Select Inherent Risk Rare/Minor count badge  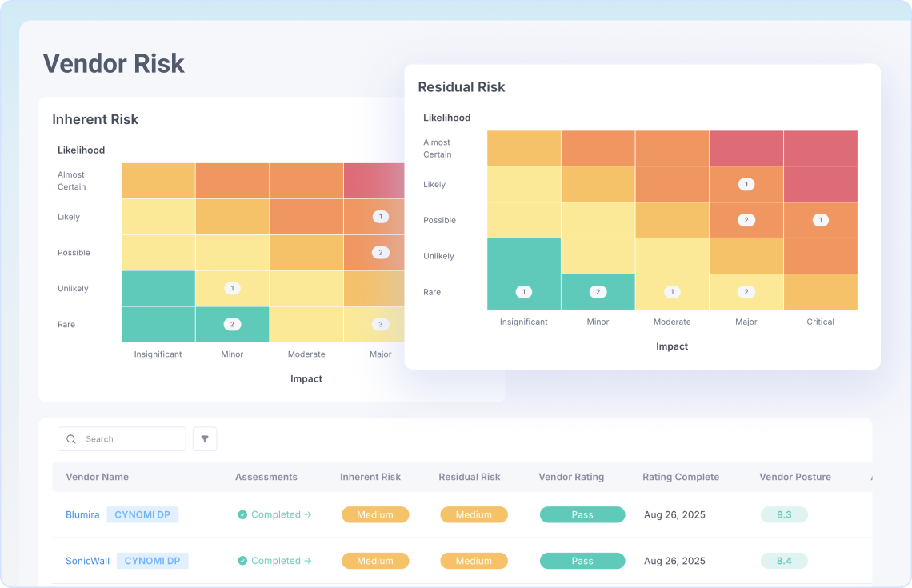pos(232,324)
